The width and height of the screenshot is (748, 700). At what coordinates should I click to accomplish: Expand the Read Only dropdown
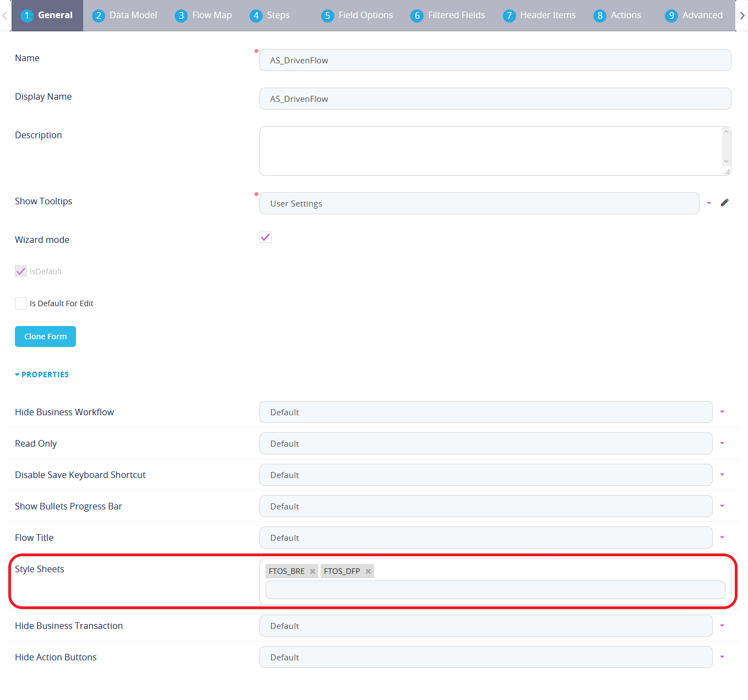(722, 443)
